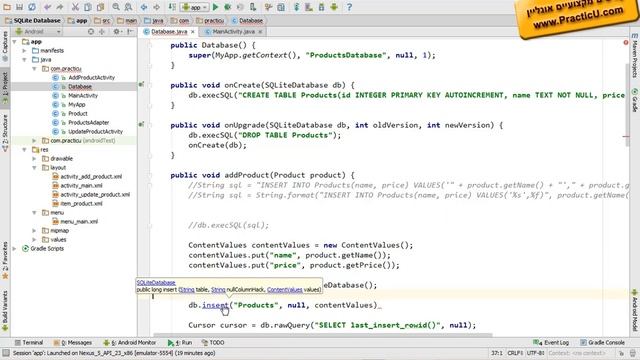
Task: Open the Android Monitor tool window
Action: pyautogui.click(x=130, y=342)
